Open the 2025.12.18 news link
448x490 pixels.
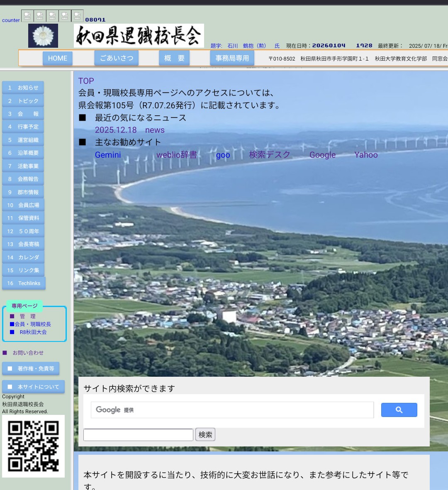[x=116, y=130]
